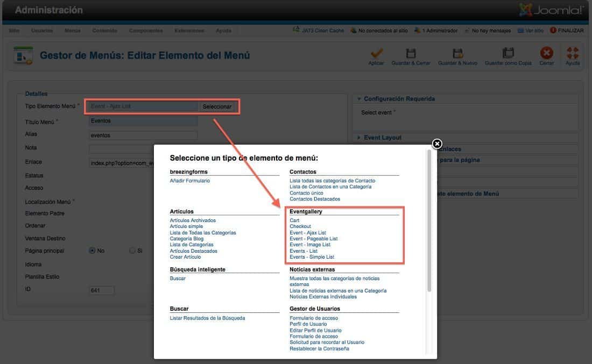Choose Artículos Destacados link
This screenshot has height=364, width=592.
coord(193,251)
